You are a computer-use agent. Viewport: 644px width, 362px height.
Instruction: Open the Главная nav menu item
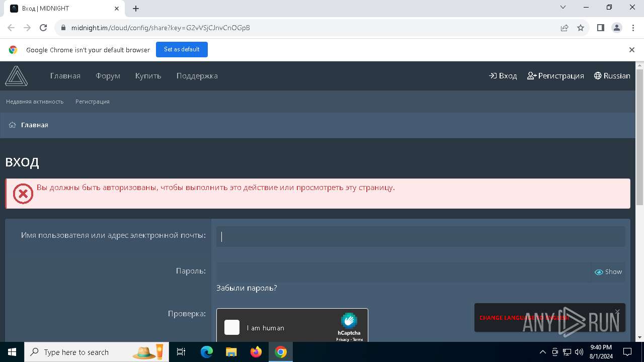65,76
